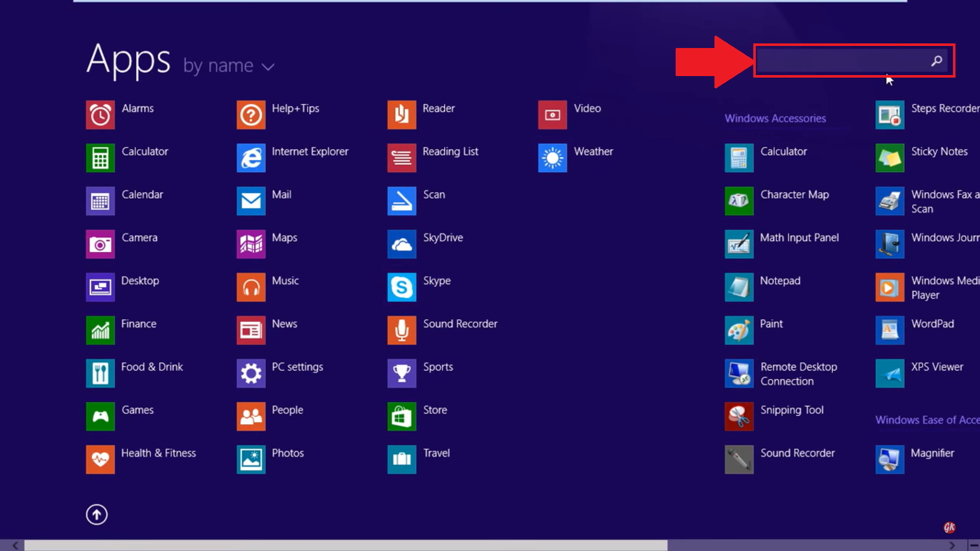This screenshot has width=980, height=551.
Task: Open the Alarms app icon
Action: (100, 115)
